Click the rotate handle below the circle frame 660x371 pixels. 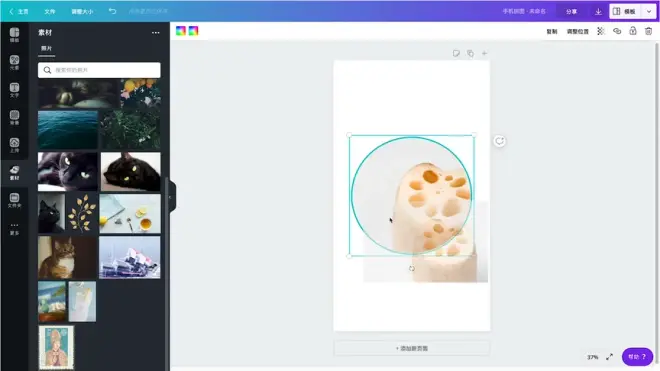tap(412, 268)
